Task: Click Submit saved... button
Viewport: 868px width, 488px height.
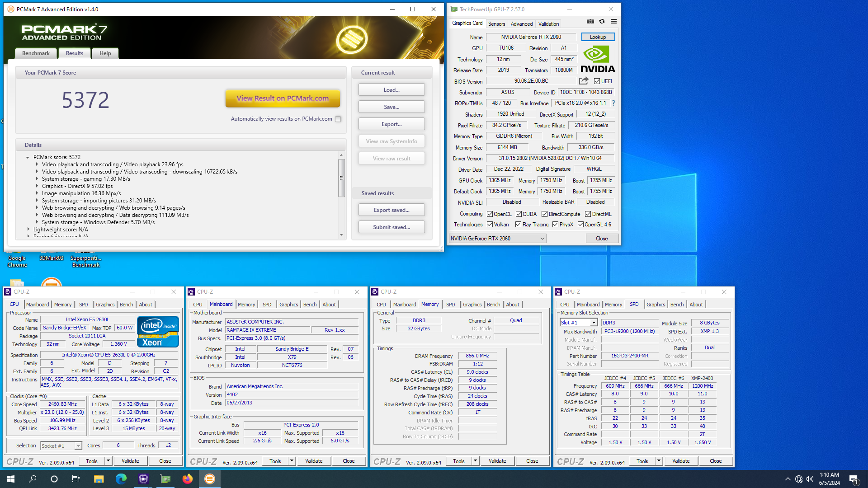Action: point(392,227)
